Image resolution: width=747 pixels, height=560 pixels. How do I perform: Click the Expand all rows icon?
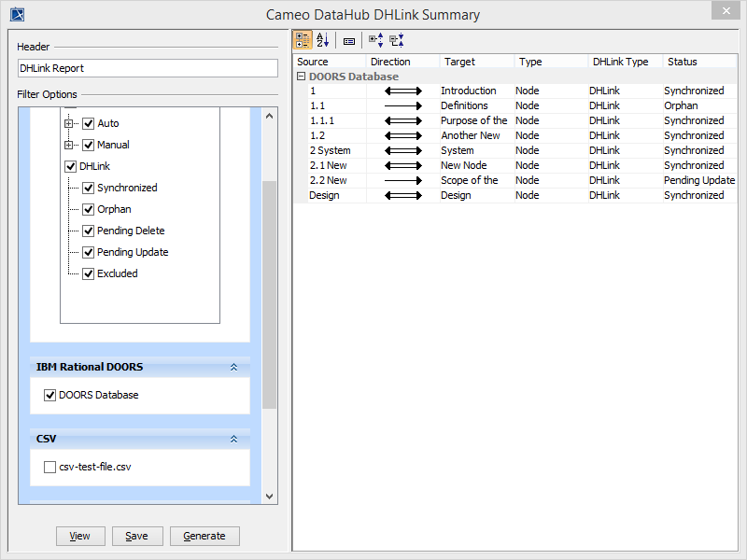coord(375,40)
